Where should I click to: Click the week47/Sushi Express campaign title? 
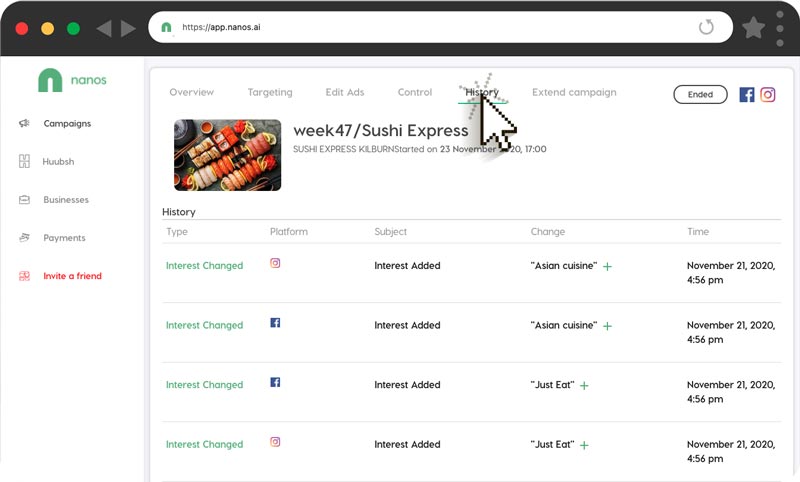(x=381, y=131)
